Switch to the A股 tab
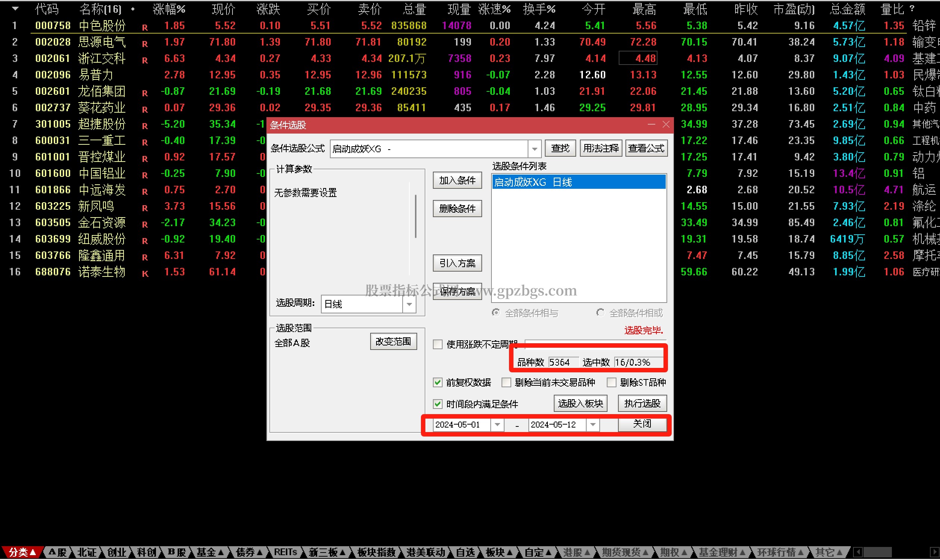 pos(58,552)
